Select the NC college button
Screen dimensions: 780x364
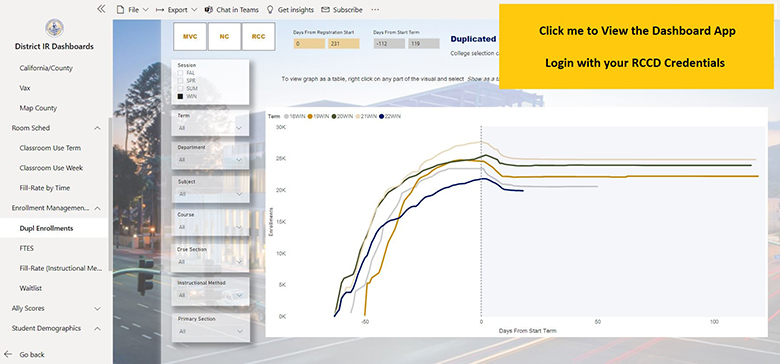click(224, 36)
